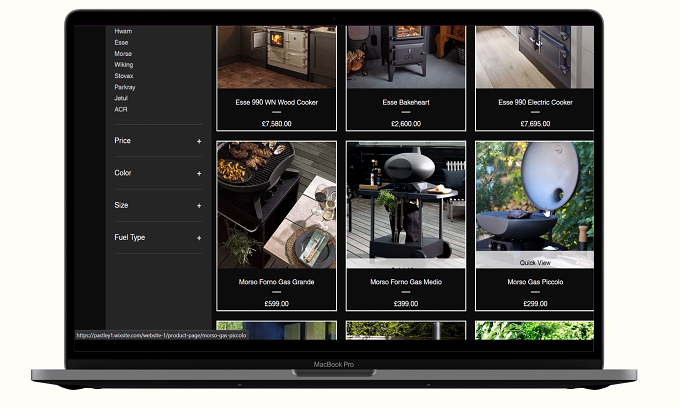
Task: Open the Esse 990 Electric Cooker image
Action: (x=535, y=57)
